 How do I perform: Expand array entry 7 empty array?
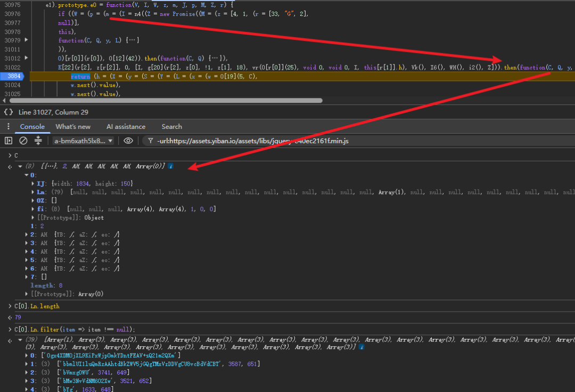pyautogui.click(x=27, y=277)
